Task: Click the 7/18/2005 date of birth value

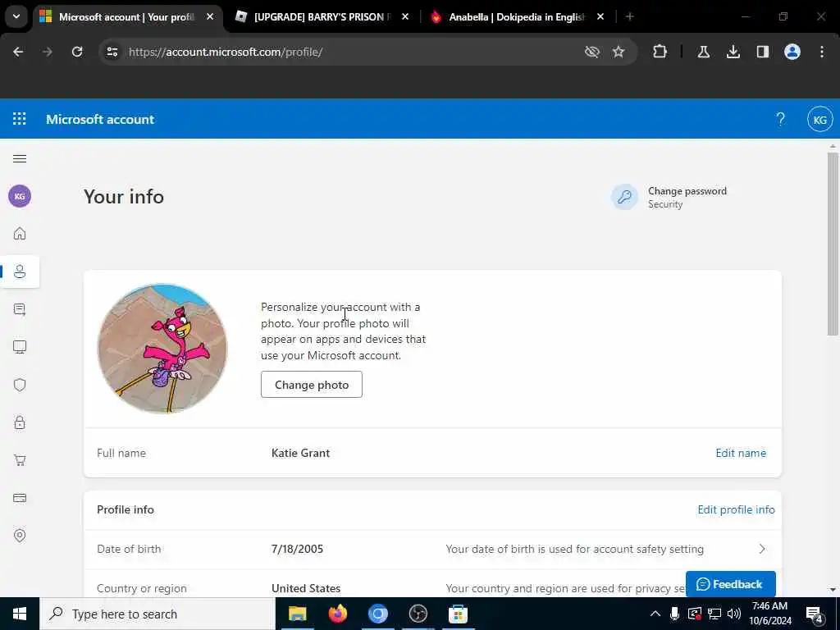Action: (x=297, y=549)
